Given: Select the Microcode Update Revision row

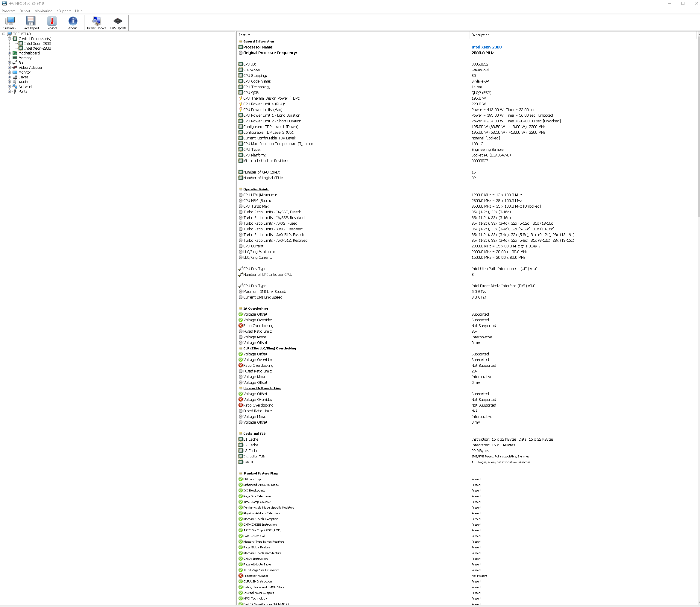Looking at the screenshot, I should [x=467, y=161].
